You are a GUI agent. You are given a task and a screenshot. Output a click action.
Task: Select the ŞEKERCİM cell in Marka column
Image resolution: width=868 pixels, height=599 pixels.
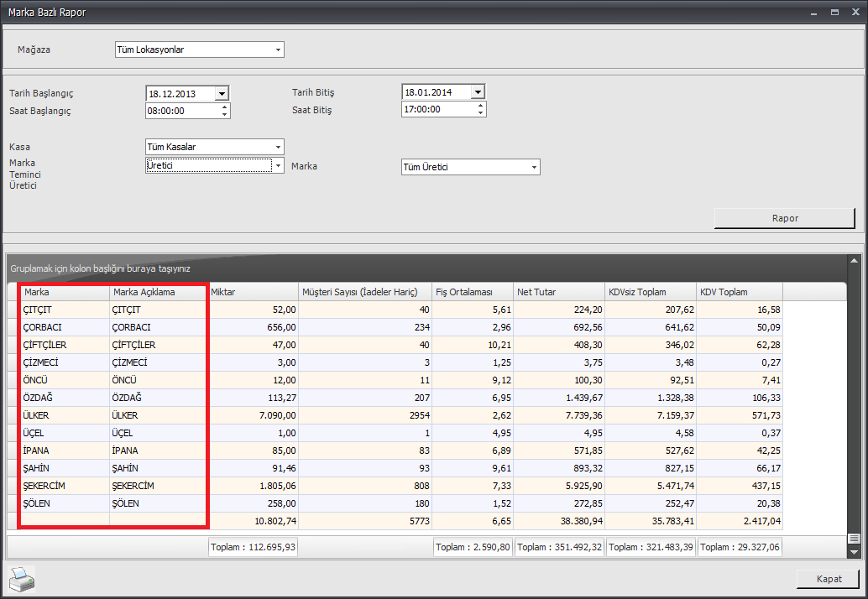[x=64, y=487]
